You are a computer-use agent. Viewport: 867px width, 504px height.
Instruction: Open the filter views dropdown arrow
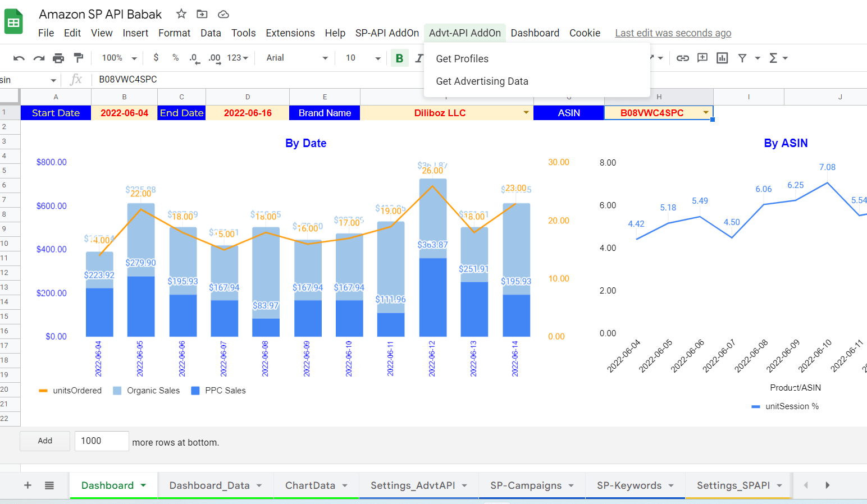click(758, 58)
